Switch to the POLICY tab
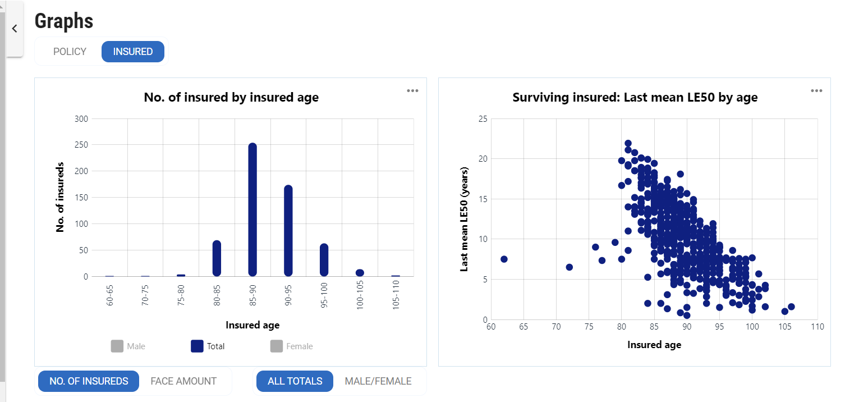This screenshot has height=402, width=868. pyautogui.click(x=70, y=52)
